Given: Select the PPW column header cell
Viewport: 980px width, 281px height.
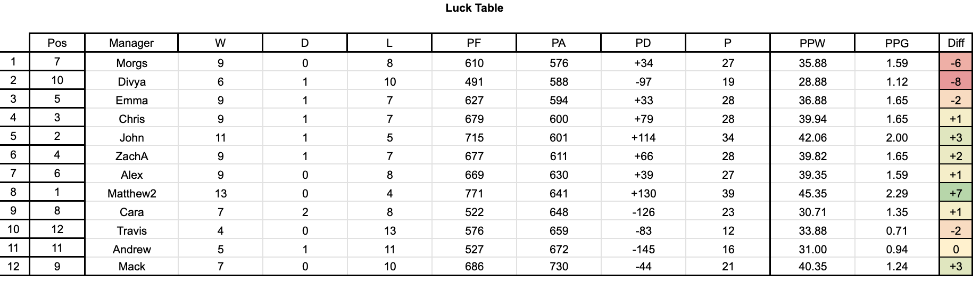Looking at the screenshot, I should pos(812,43).
